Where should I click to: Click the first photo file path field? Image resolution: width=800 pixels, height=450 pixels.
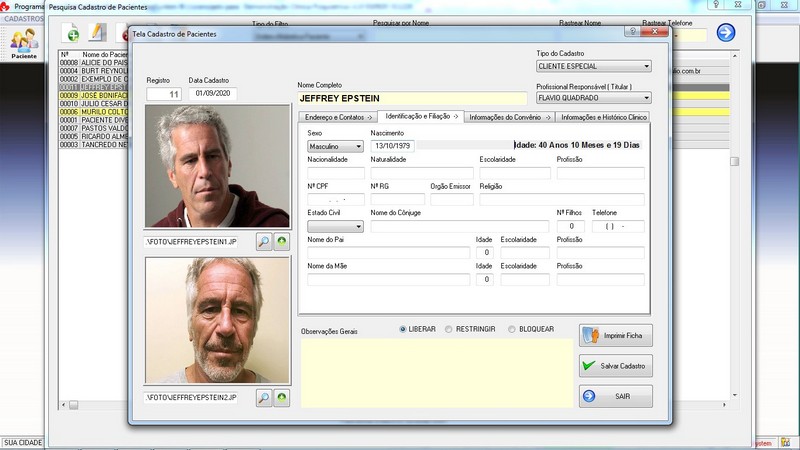click(x=191, y=242)
